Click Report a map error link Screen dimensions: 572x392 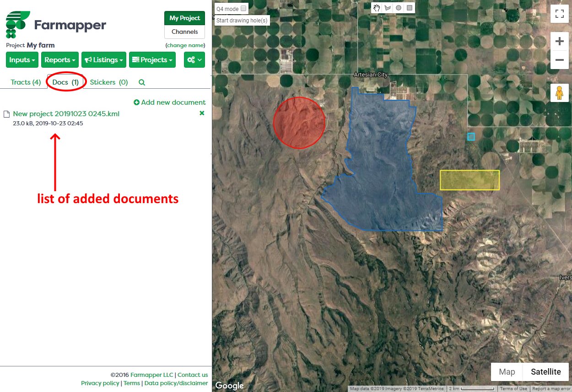coord(551,389)
